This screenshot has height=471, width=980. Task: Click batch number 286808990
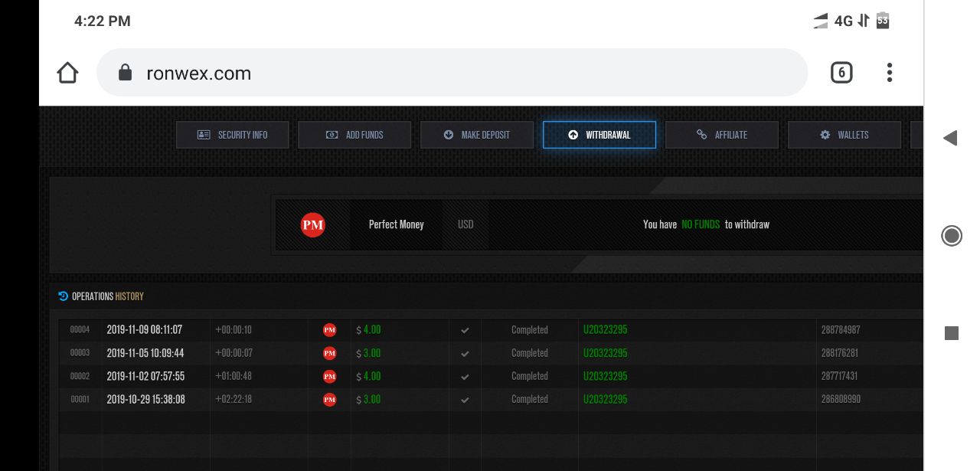click(x=841, y=399)
